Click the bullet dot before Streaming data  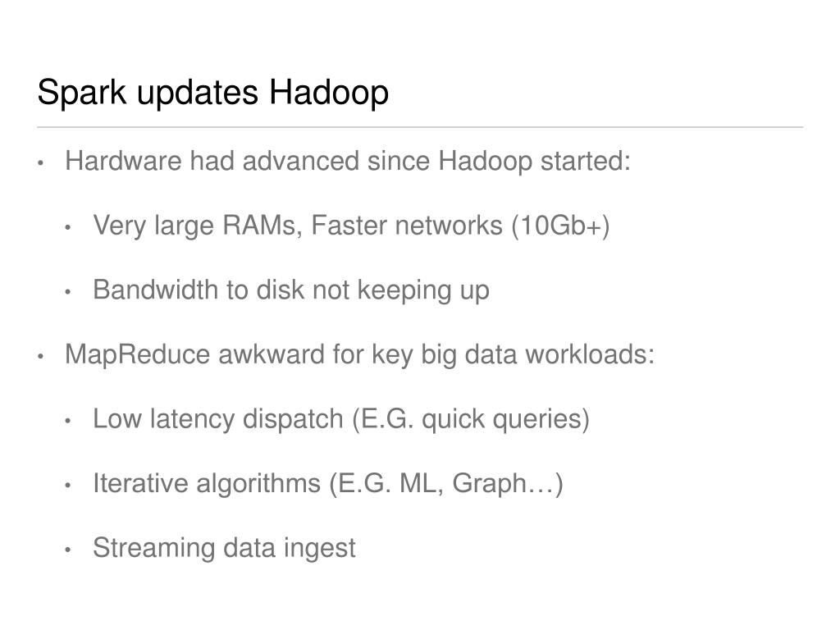click(x=68, y=549)
